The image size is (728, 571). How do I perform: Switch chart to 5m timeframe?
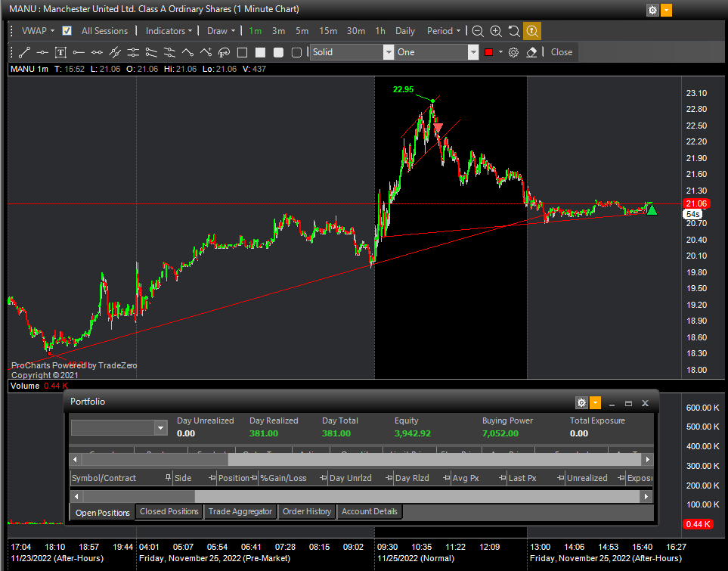302,31
